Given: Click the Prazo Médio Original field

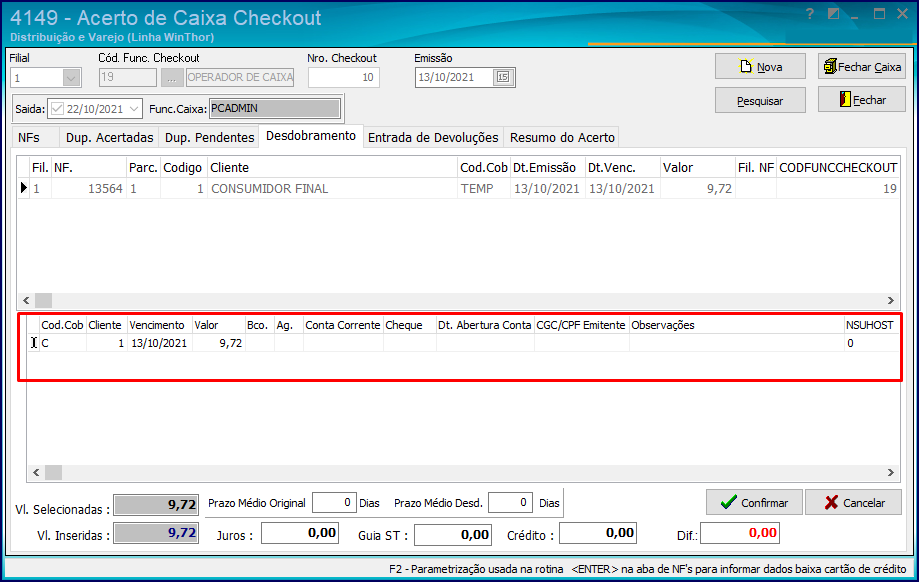Looking at the screenshot, I should point(334,502).
